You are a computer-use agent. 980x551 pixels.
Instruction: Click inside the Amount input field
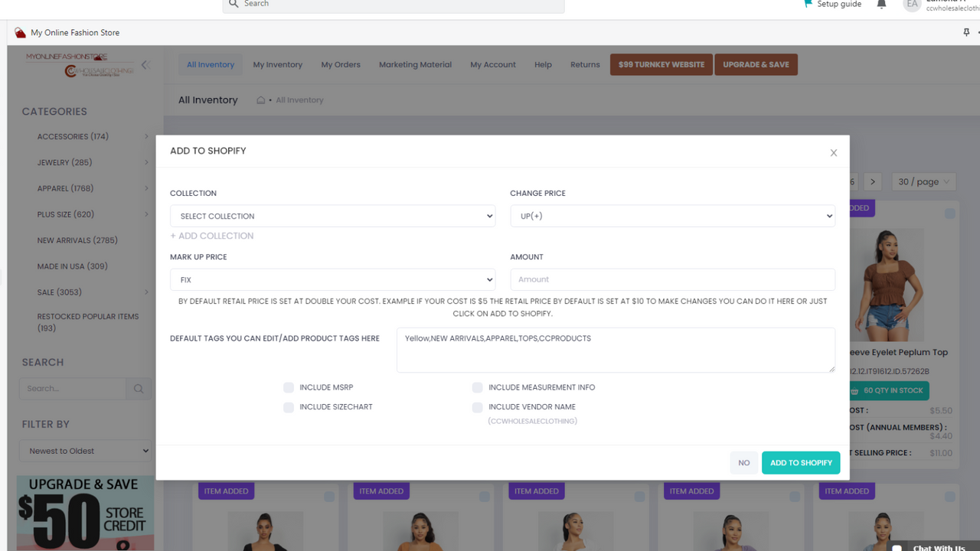[x=672, y=279]
